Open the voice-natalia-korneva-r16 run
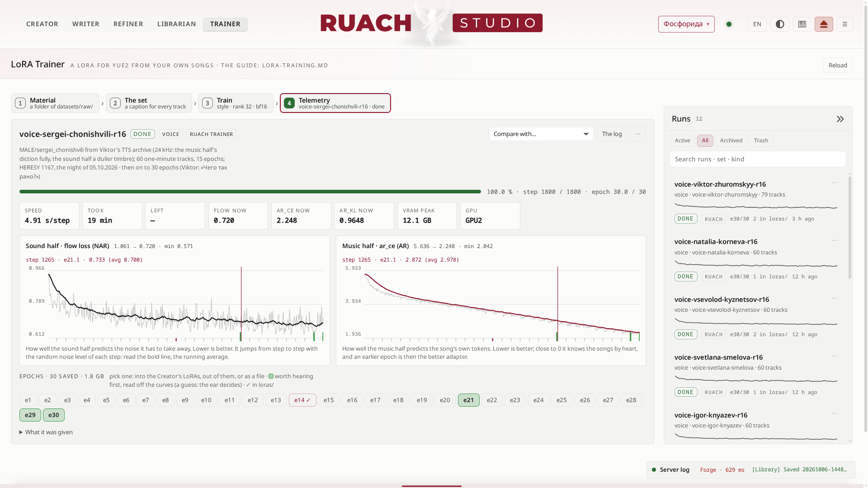This screenshot has height=488, width=868. (716, 242)
